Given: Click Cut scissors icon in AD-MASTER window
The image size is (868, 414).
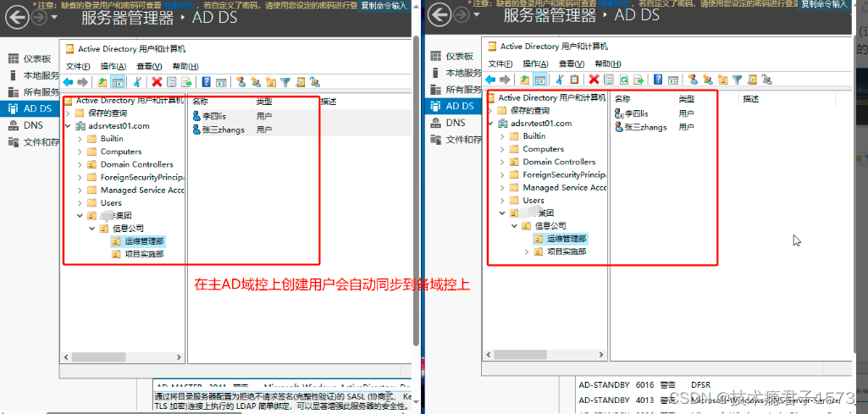Looking at the screenshot, I should [x=136, y=82].
